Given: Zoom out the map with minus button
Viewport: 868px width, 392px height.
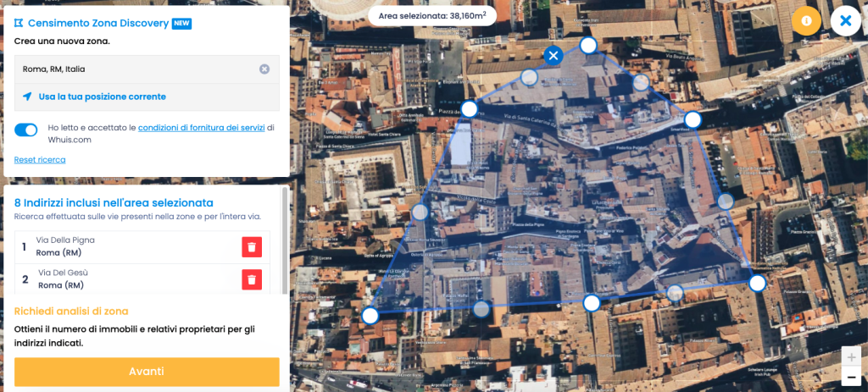Looking at the screenshot, I should (851, 377).
